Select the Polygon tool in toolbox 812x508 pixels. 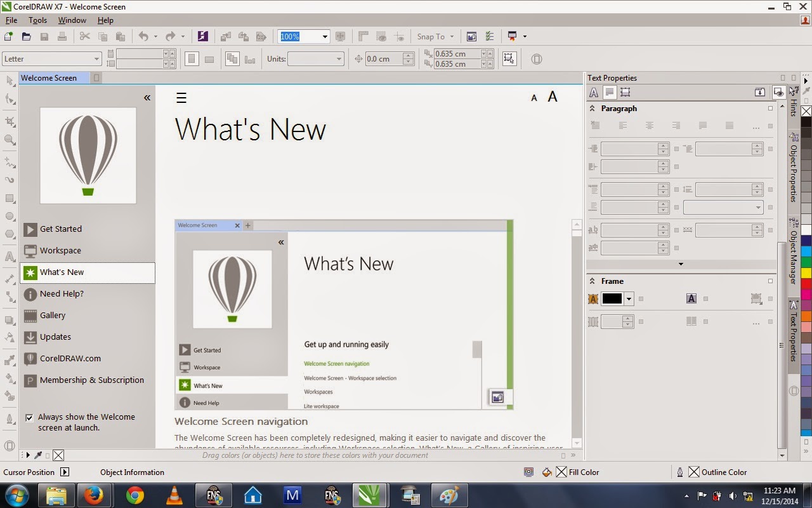tap(10, 234)
